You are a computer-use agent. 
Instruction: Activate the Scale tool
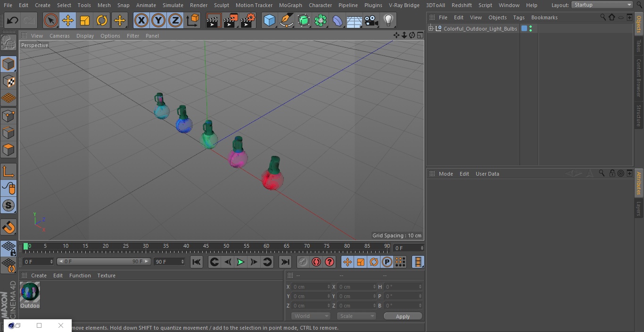point(85,21)
